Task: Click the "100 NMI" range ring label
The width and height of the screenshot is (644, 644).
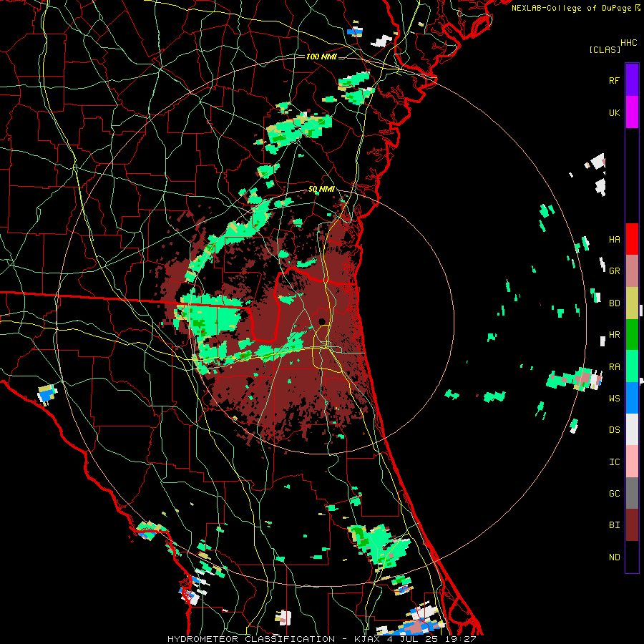Action: pos(321,57)
